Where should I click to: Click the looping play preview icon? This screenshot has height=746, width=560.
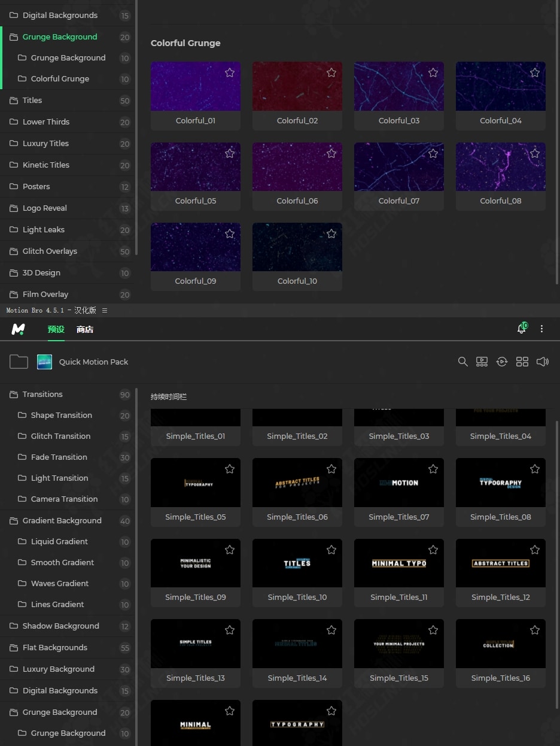[502, 362]
